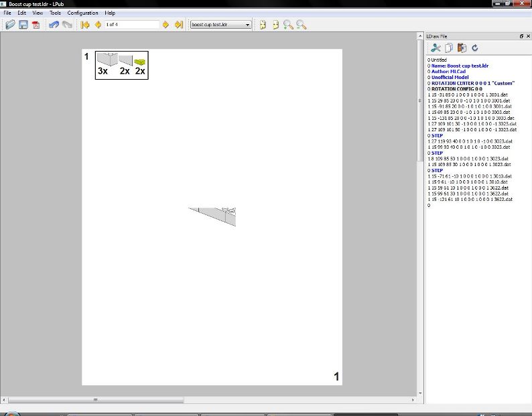Click the Paste icon in LDraw File panel
This screenshot has height=416, width=532.
pyautogui.click(x=462, y=48)
